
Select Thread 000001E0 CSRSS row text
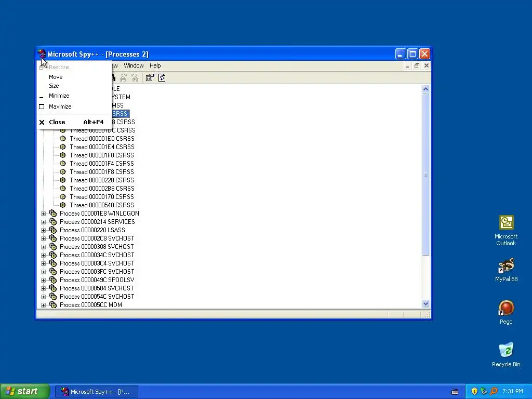[102, 138]
